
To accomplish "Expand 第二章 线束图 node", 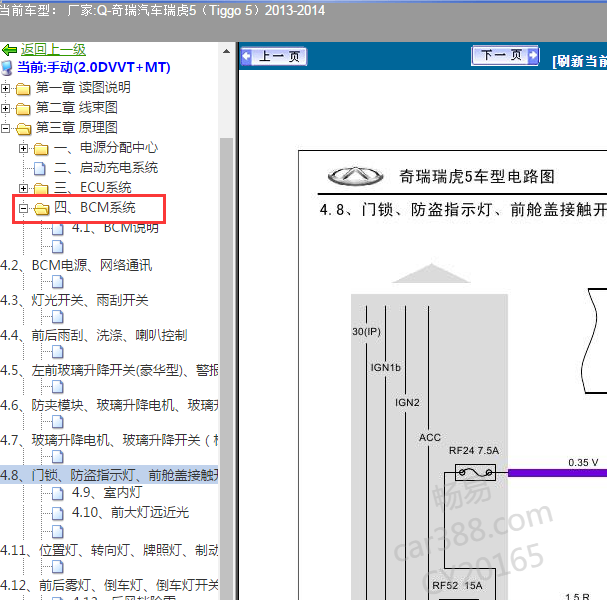I will coord(5,108).
